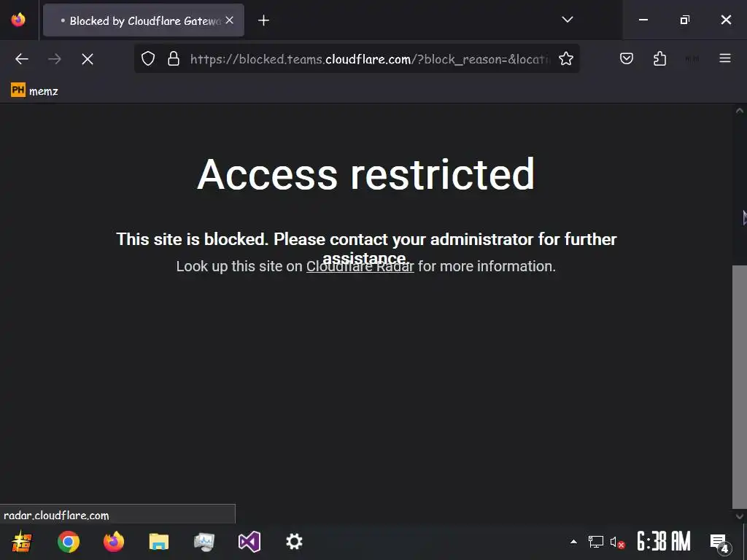The image size is (747, 560).
Task: Expand the list all tabs chevron
Action: tap(567, 20)
